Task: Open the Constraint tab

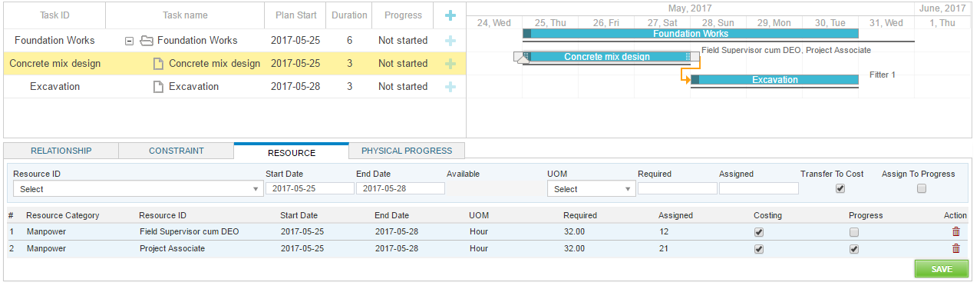Action: [x=177, y=151]
